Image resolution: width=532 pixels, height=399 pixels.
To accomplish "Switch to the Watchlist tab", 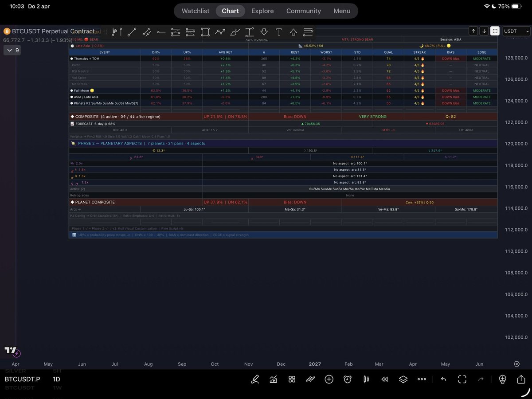I will [196, 11].
